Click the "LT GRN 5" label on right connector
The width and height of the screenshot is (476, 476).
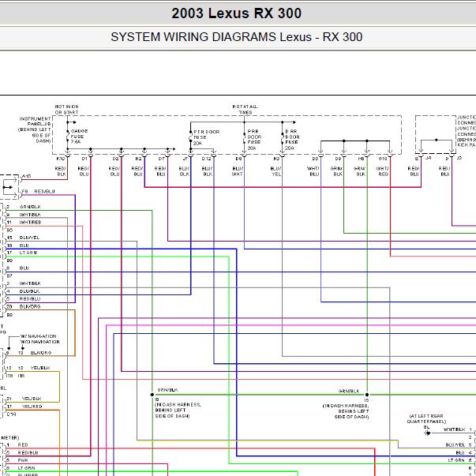[x=460, y=460]
